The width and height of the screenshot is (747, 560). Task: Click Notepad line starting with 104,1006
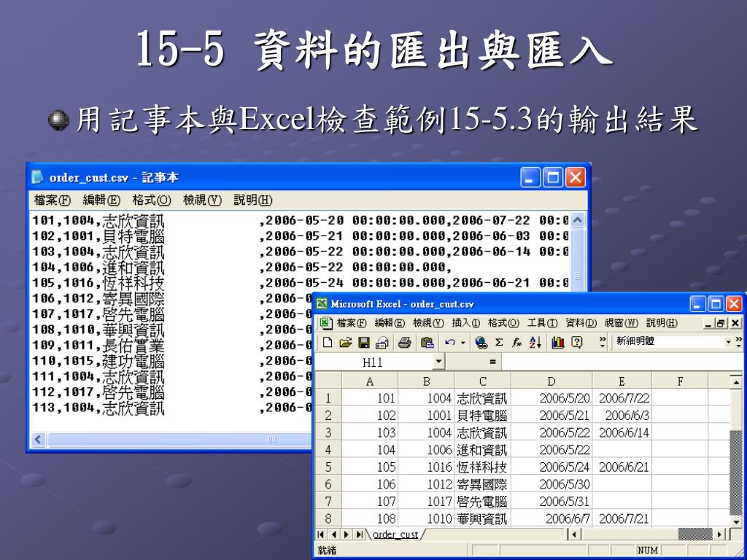click(x=241, y=267)
